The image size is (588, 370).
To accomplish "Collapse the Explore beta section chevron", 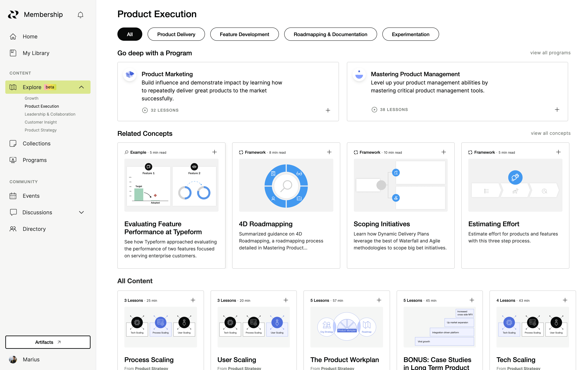I will pyautogui.click(x=81, y=87).
